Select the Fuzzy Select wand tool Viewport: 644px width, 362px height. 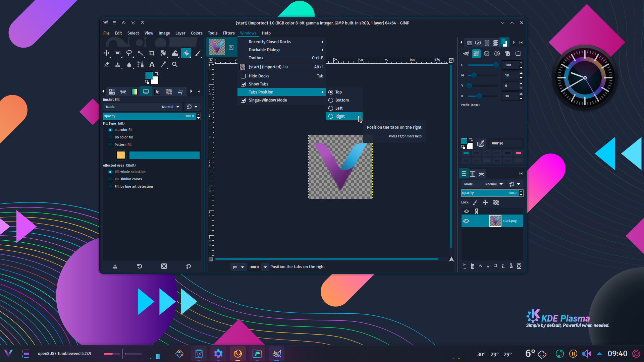[x=141, y=53]
